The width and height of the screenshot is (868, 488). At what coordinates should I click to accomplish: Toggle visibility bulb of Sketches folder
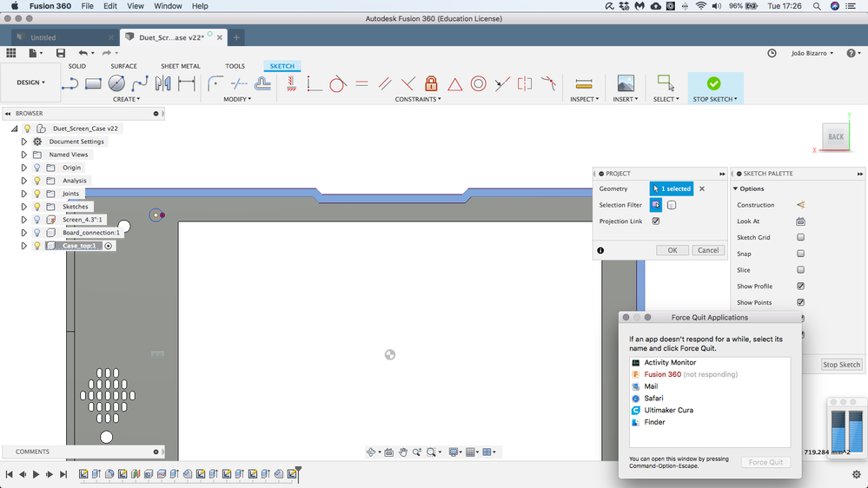click(37, 207)
